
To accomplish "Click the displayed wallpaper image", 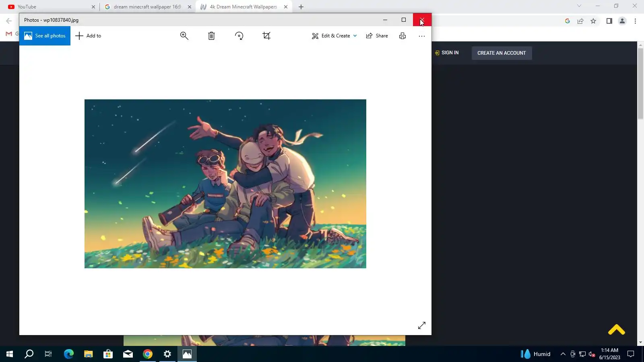I will click(x=225, y=184).
